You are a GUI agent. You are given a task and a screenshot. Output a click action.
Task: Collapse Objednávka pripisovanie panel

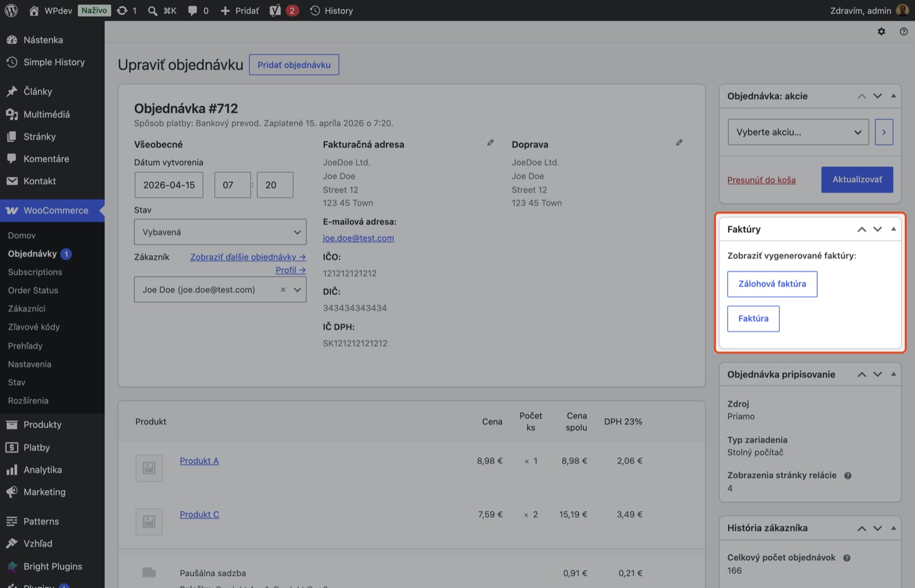point(893,374)
